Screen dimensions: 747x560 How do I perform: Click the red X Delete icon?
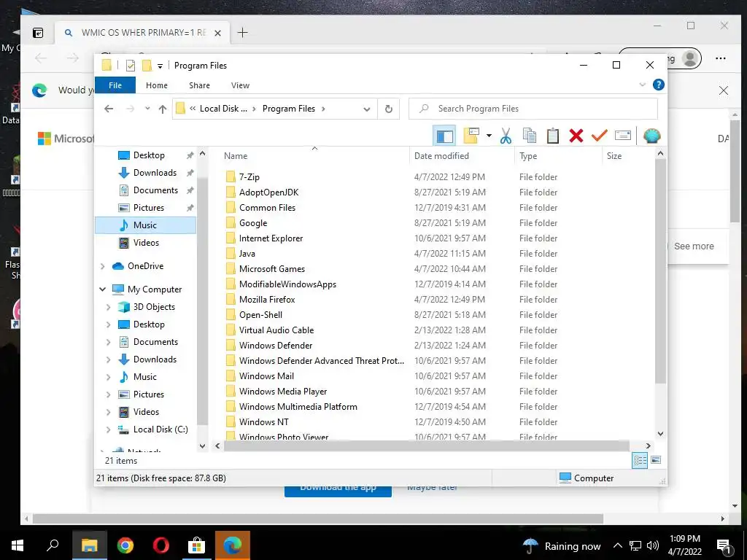(x=576, y=136)
